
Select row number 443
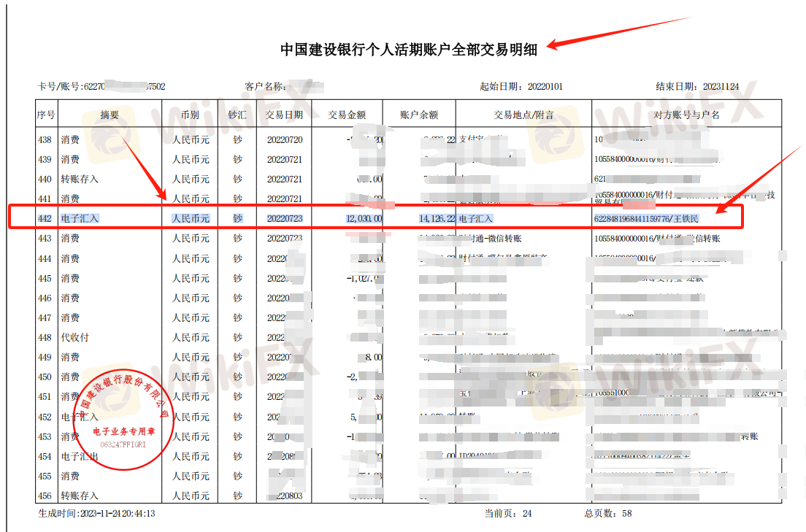pyautogui.click(x=45, y=239)
